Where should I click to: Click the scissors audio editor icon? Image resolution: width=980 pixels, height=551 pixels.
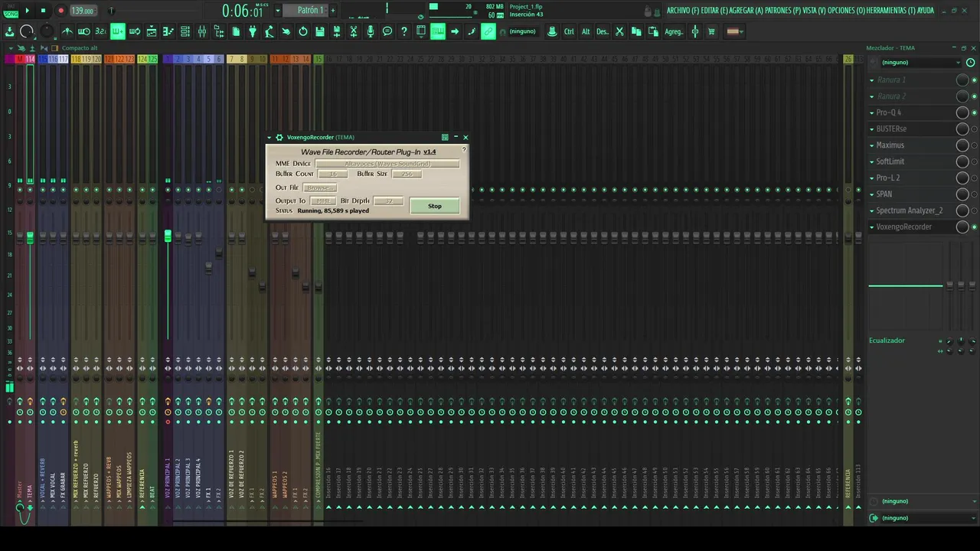354,31
